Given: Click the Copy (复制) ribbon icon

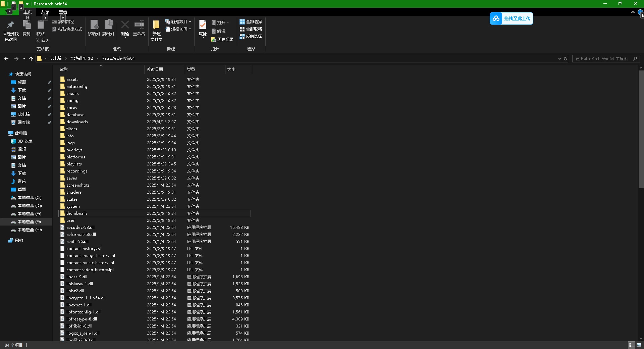Looking at the screenshot, I should (26, 24).
